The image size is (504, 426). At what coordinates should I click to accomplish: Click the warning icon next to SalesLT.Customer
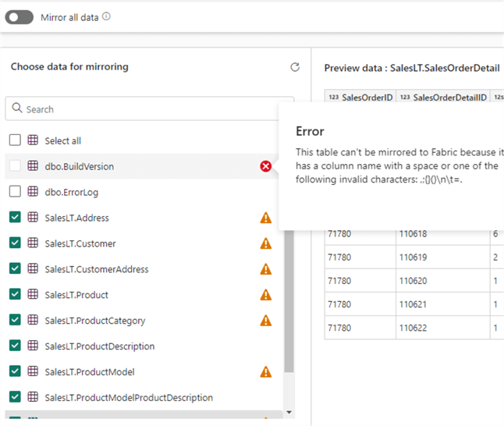pos(266,243)
